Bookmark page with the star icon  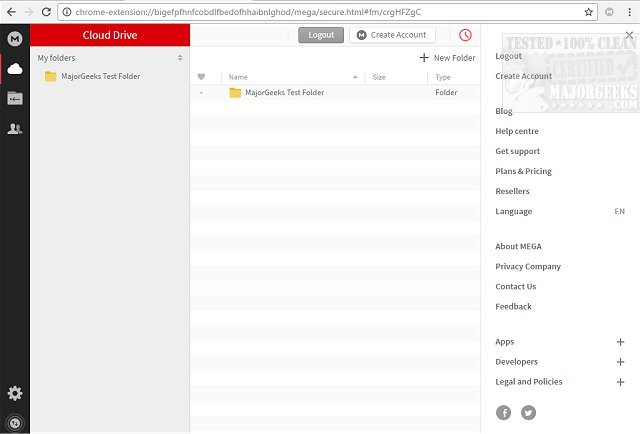tap(588, 11)
